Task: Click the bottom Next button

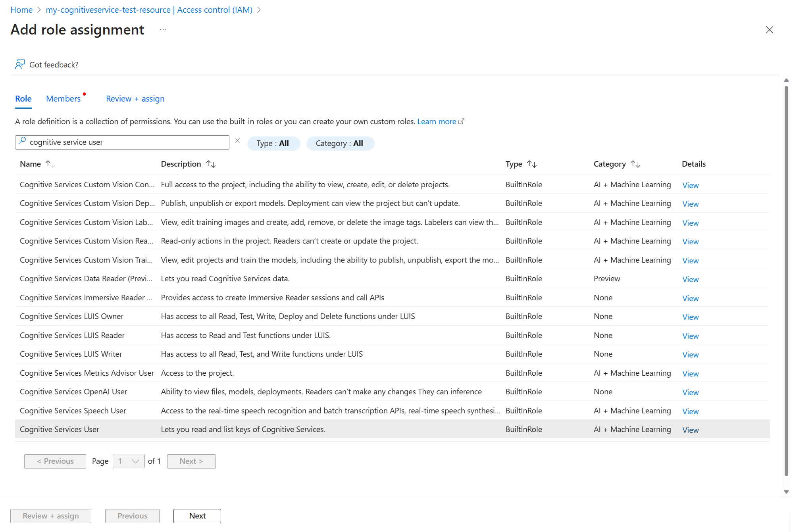Action: [x=197, y=516]
